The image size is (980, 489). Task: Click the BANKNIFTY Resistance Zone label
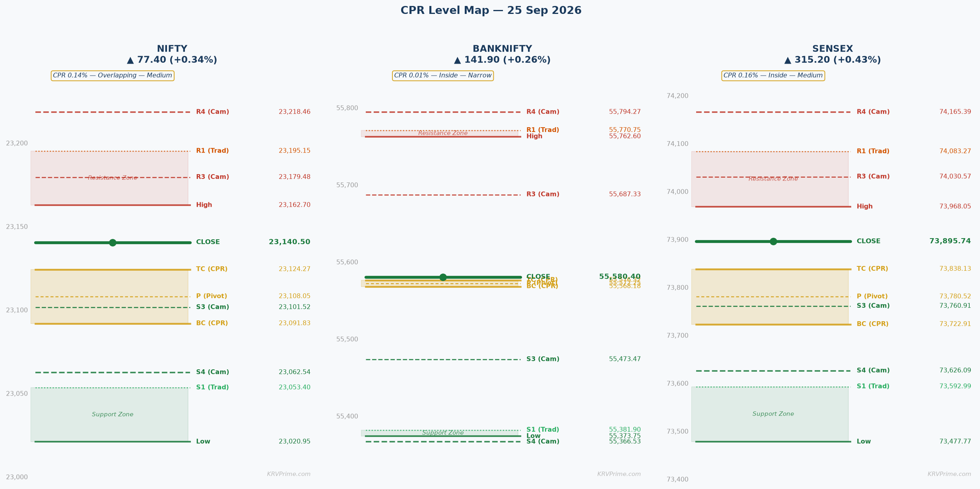pyautogui.click(x=443, y=133)
